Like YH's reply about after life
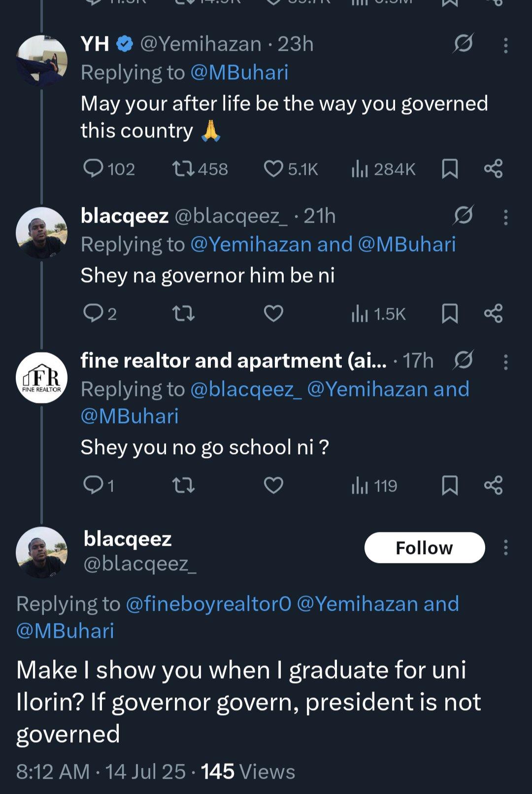 pos(274,169)
